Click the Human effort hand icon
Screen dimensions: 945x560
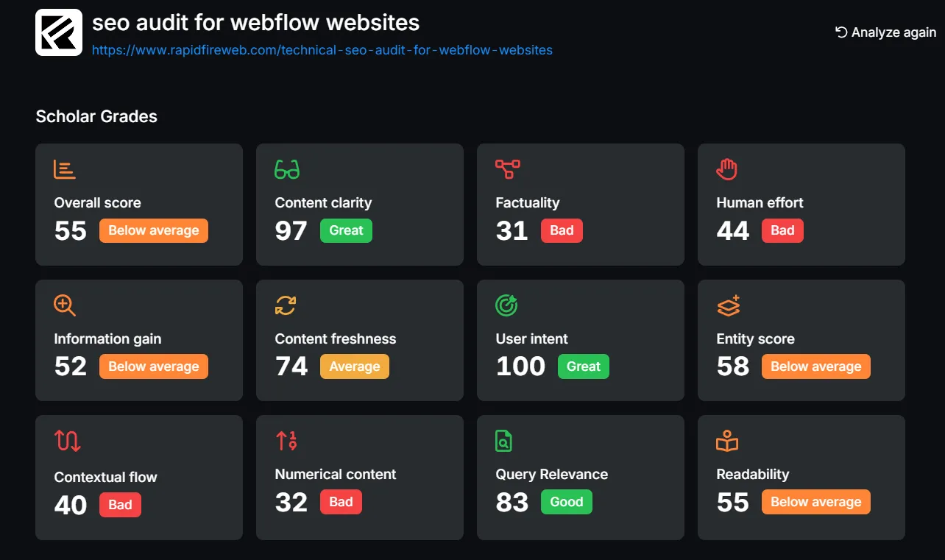click(726, 169)
